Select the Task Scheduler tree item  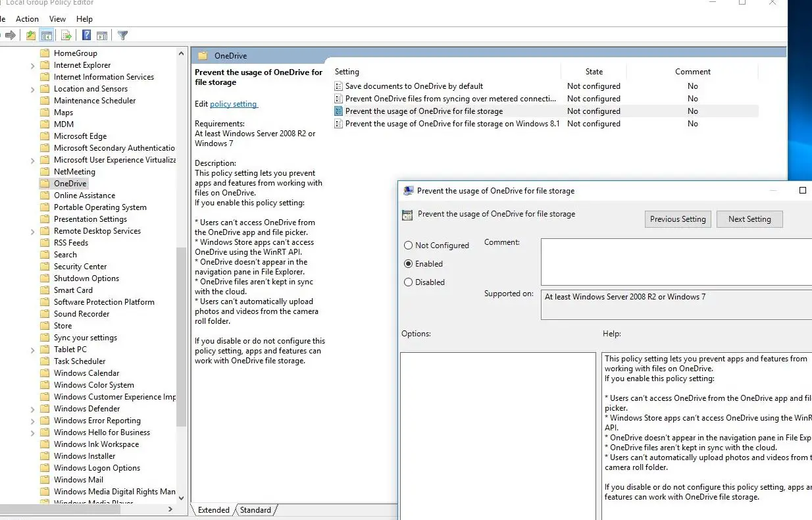(80, 361)
